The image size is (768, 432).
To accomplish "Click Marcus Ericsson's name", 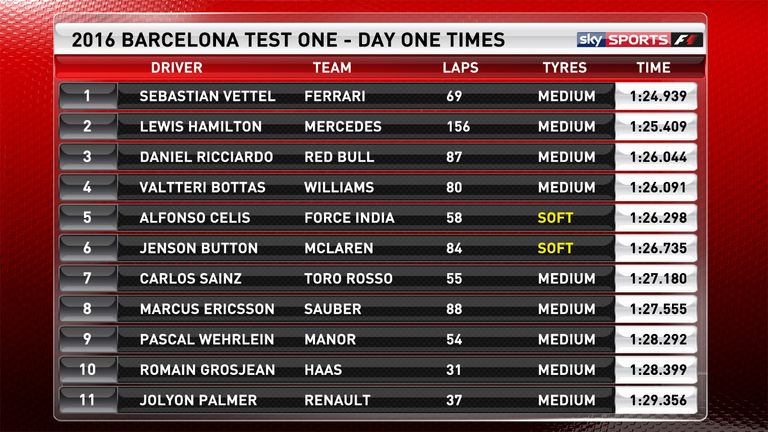I will click(207, 309).
